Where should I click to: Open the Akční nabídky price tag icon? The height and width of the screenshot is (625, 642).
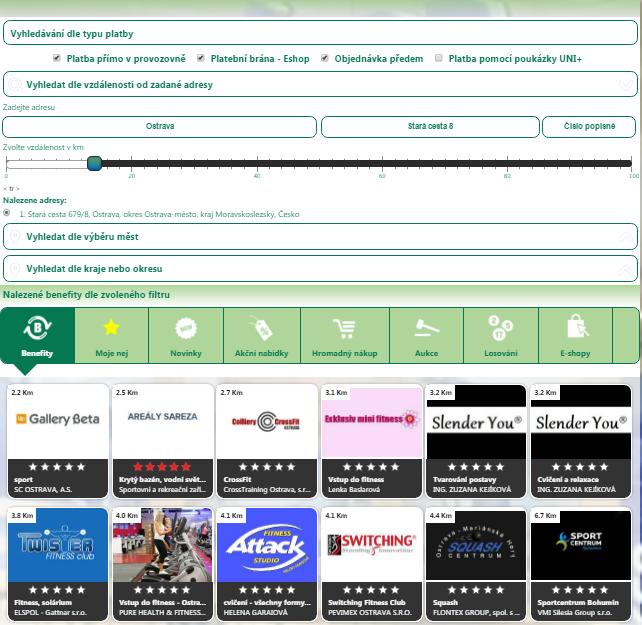pyautogui.click(x=261, y=328)
